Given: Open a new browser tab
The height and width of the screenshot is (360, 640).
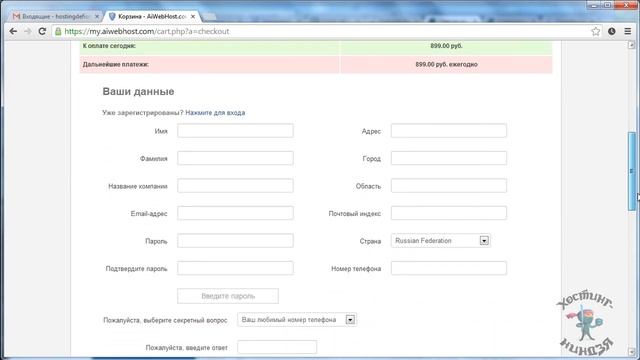Looking at the screenshot, I should pyautogui.click(x=209, y=17).
